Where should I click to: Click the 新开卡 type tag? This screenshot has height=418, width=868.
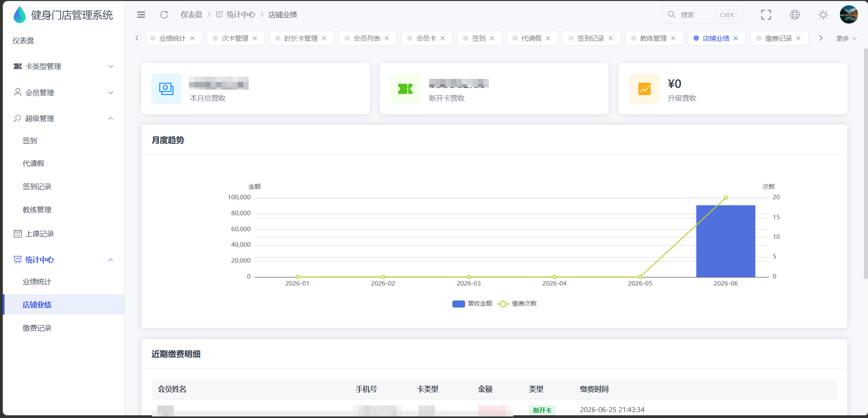pyautogui.click(x=542, y=410)
